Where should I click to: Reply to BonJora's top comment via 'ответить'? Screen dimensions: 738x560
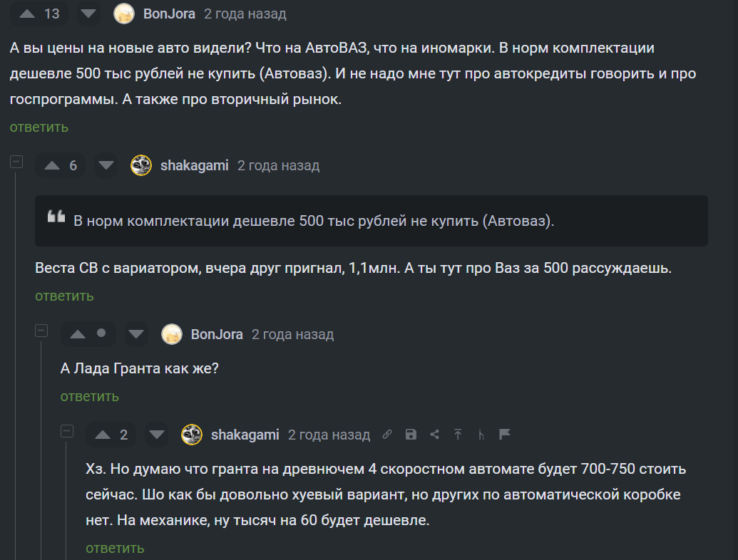coord(39,127)
